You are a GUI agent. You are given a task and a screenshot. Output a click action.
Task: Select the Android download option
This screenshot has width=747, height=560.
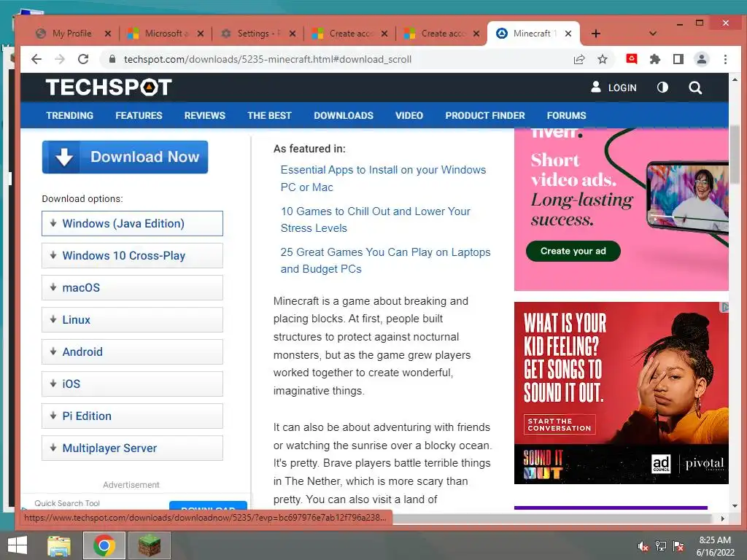pos(132,352)
